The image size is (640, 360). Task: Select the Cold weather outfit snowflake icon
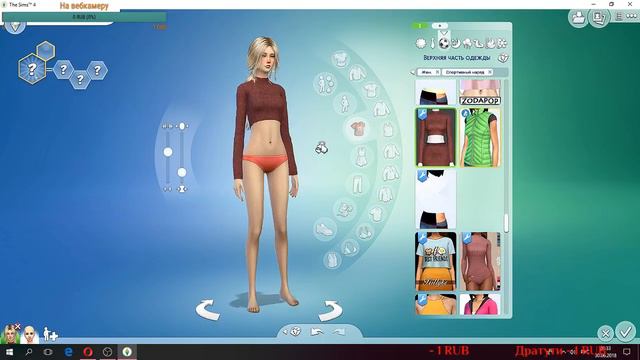[x=502, y=43]
